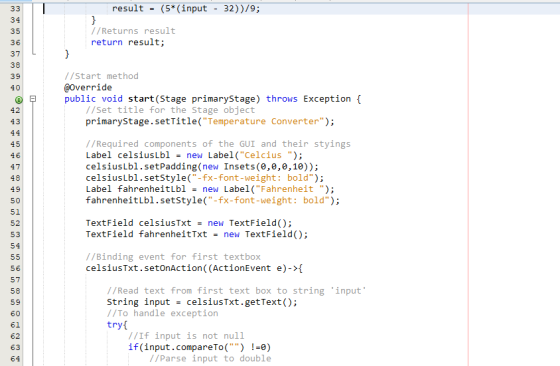Click the 'primaryStage' parameter in the start signature
The width and height of the screenshot is (560, 366).
pyautogui.click(x=223, y=99)
